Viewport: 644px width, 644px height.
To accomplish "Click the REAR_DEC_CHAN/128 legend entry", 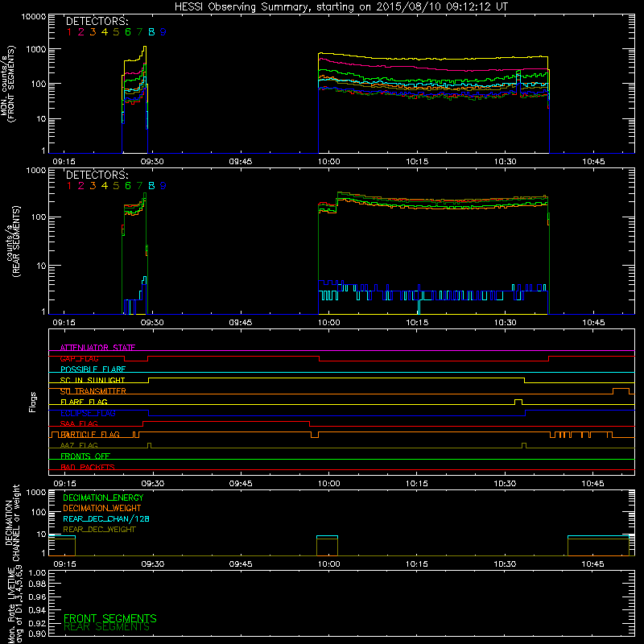I will (x=106, y=518).
